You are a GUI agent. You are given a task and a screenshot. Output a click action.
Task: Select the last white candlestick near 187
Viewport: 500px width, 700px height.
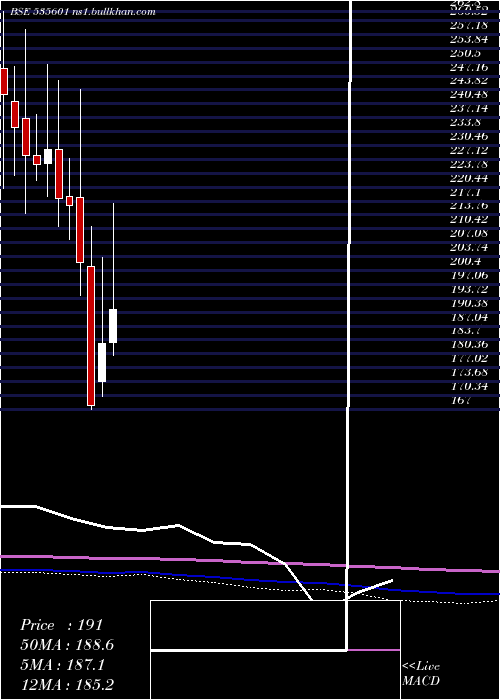click(113, 325)
